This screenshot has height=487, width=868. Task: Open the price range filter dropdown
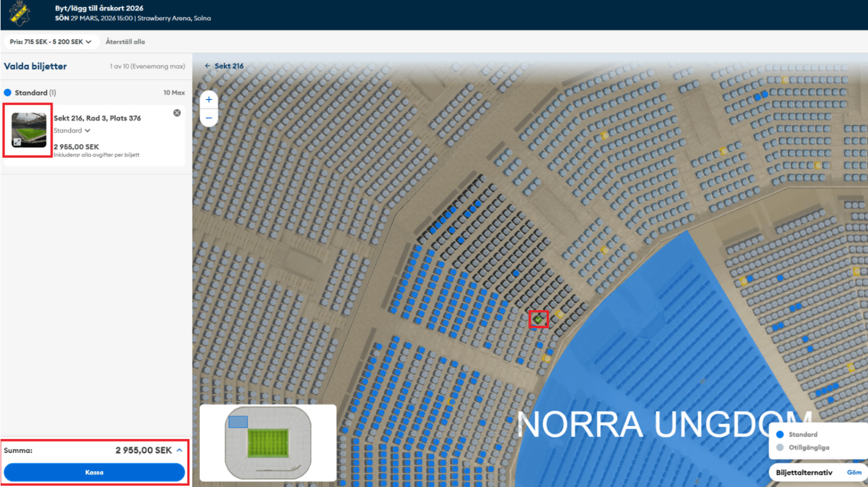click(51, 42)
